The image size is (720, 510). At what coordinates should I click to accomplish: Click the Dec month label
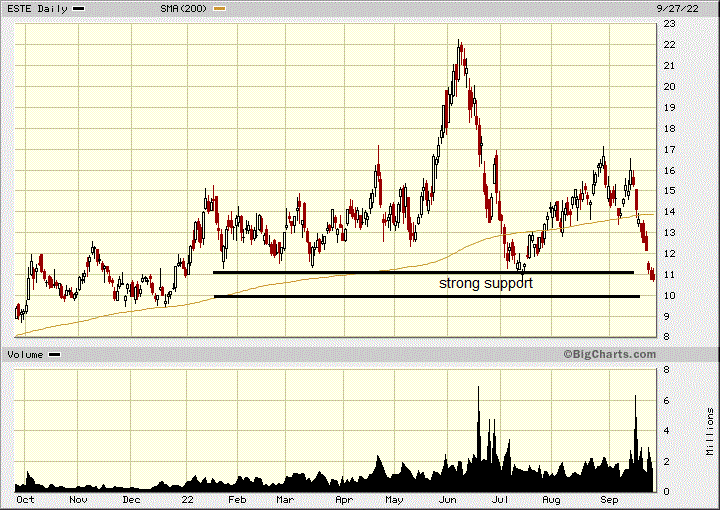(x=131, y=499)
